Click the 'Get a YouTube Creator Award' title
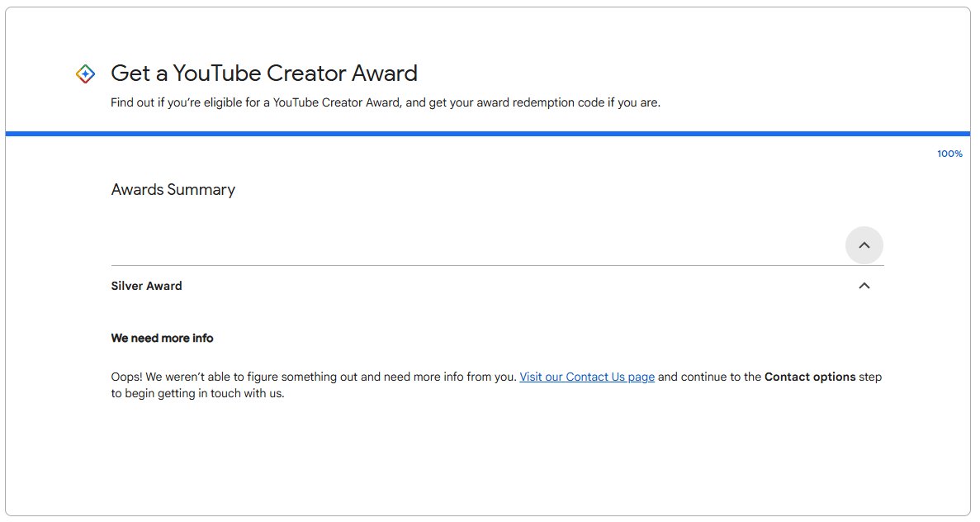Image resolution: width=980 pixels, height=522 pixels. click(263, 74)
